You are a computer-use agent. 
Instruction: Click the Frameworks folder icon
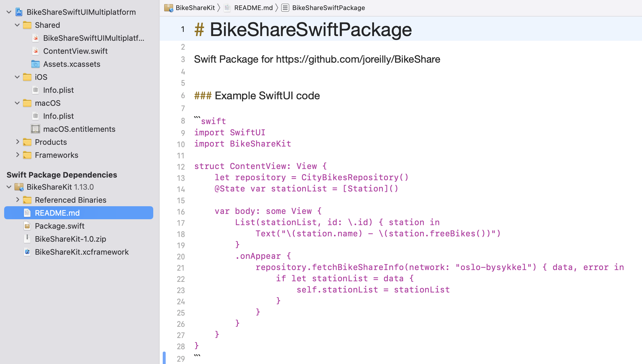point(27,155)
